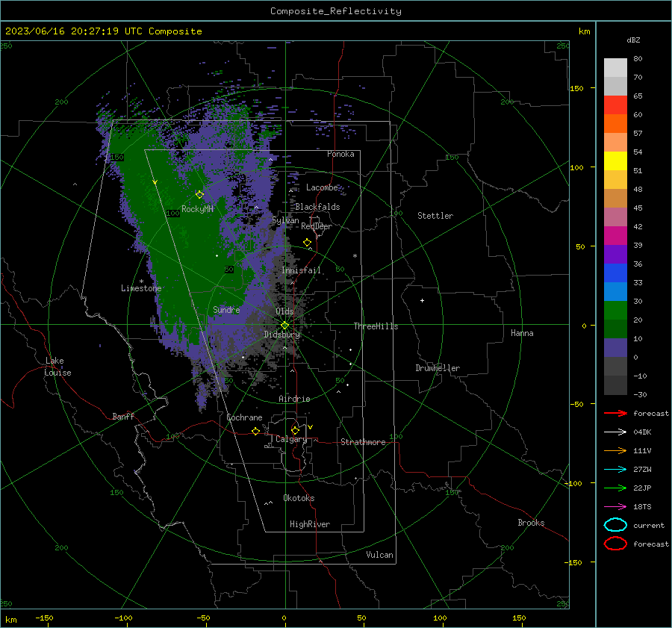Click the cyan current ellipse legend icon
This screenshot has height=628, width=672.
(615, 525)
